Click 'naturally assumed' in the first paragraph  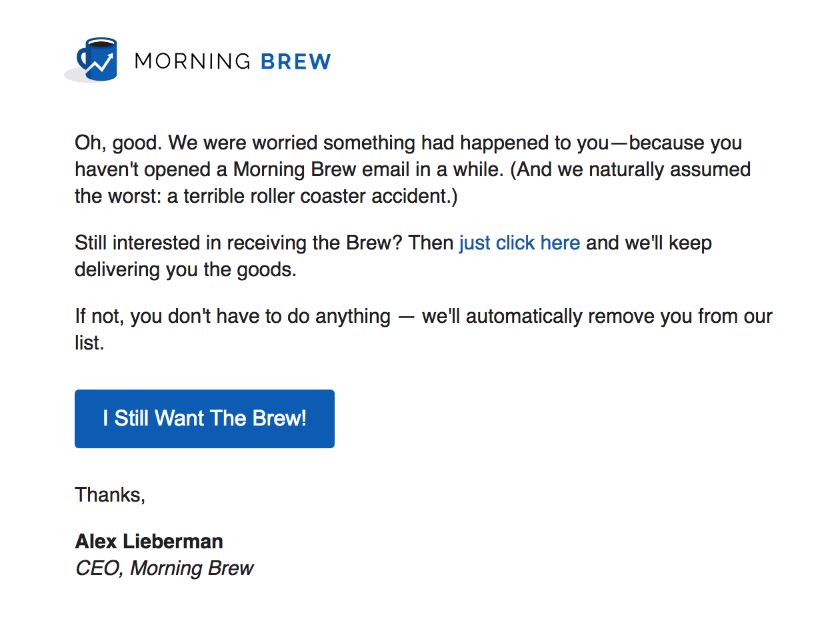point(667,169)
